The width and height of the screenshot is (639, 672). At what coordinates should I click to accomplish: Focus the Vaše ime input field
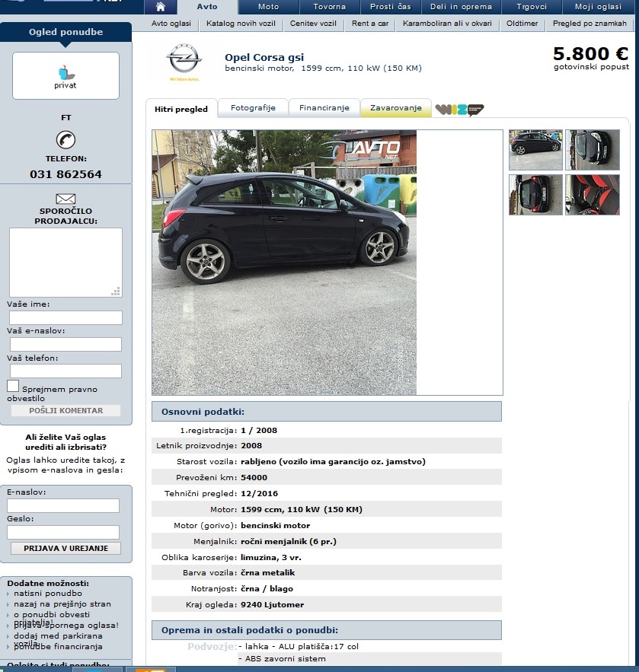click(x=65, y=317)
